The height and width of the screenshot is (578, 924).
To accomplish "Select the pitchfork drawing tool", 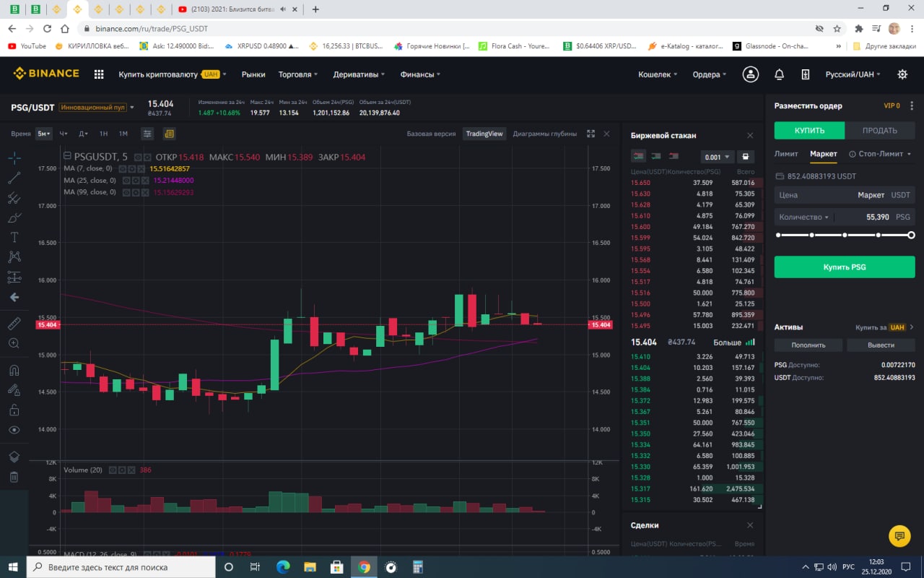I will [14, 198].
